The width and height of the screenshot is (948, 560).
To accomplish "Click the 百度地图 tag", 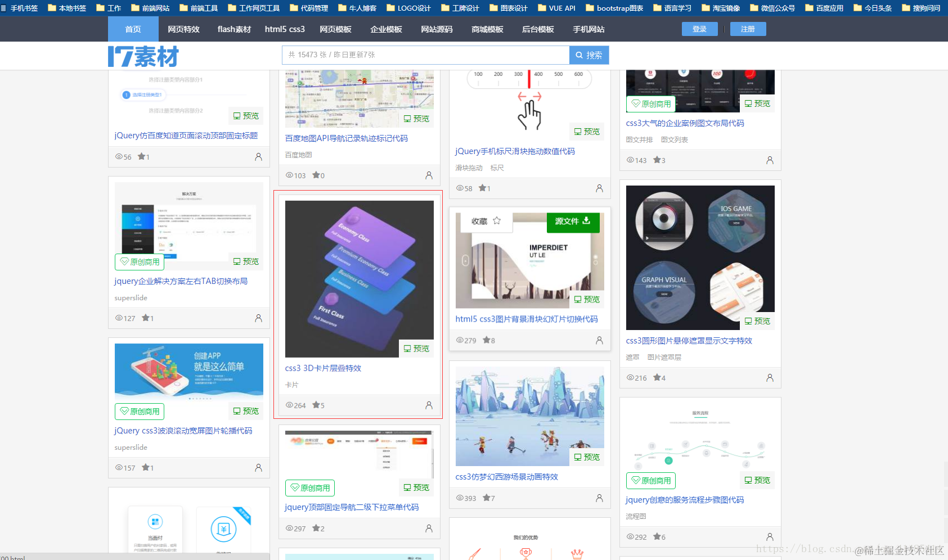I will [298, 155].
